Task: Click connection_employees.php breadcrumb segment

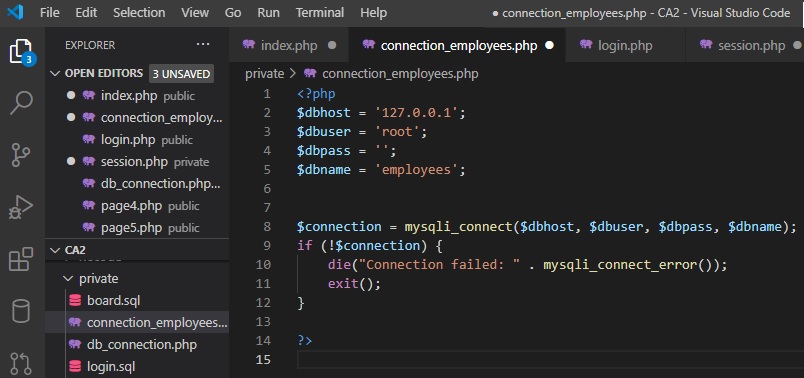Action: 400,74
